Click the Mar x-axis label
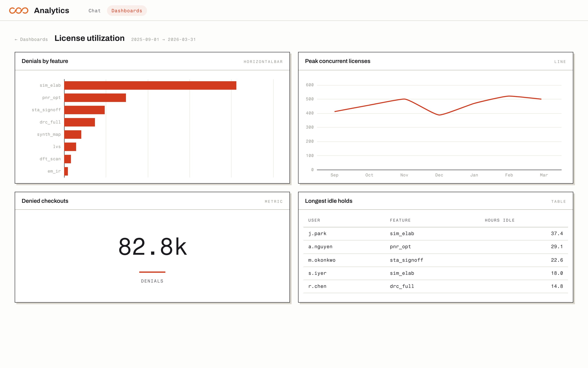This screenshot has width=588, height=368. (544, 175)
